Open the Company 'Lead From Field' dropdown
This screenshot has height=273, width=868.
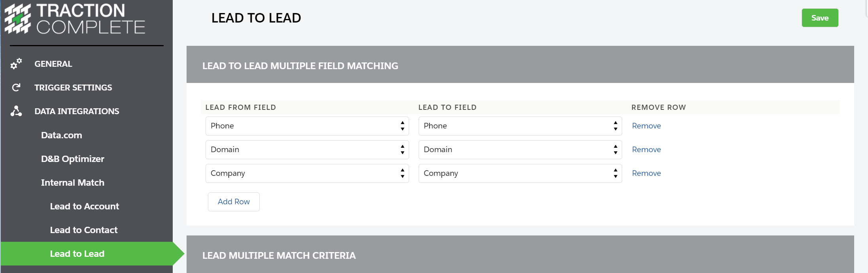(x=307, y=173)
